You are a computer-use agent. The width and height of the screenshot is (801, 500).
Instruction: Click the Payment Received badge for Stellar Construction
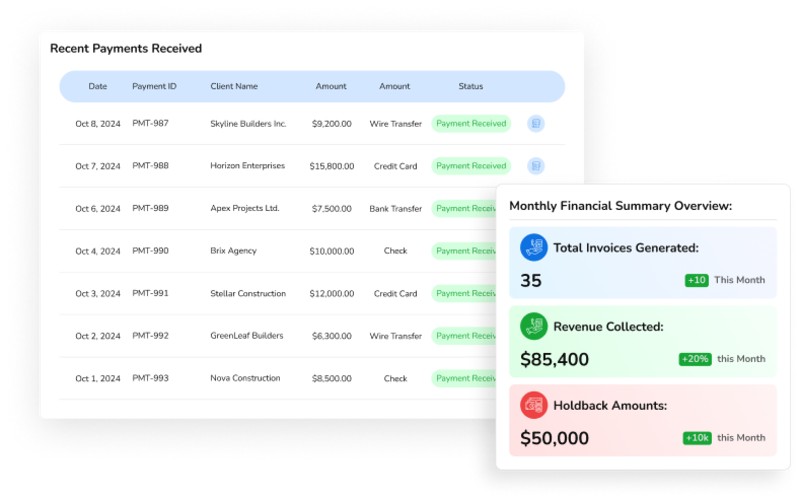click(x=464, y=293)
